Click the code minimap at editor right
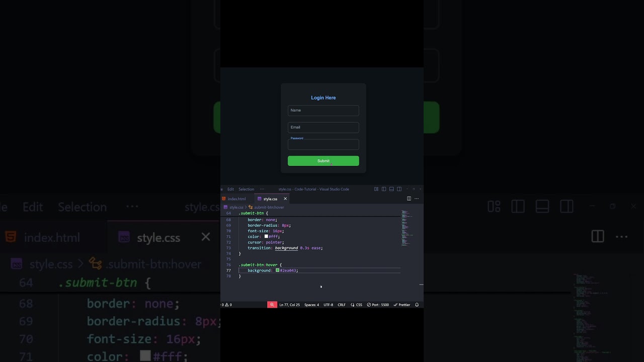Image resolution: width=644 pixels, height=362 pixels. [x=407, y=229]
